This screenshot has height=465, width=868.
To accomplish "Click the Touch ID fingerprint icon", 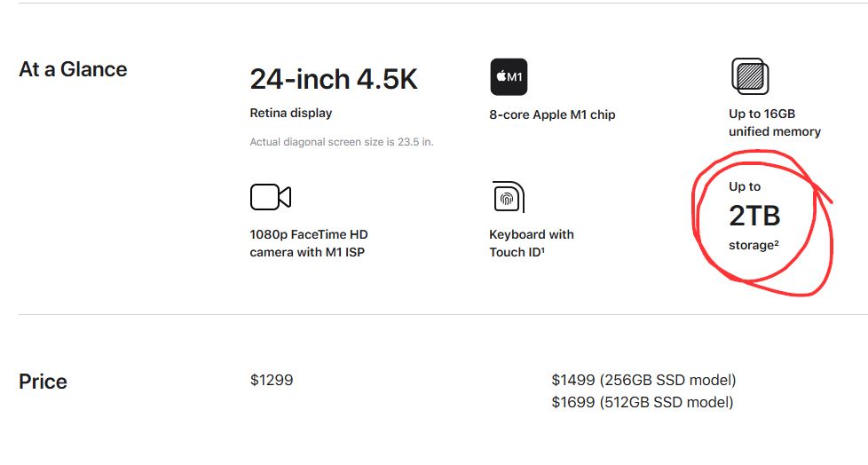I will (508, 197).
